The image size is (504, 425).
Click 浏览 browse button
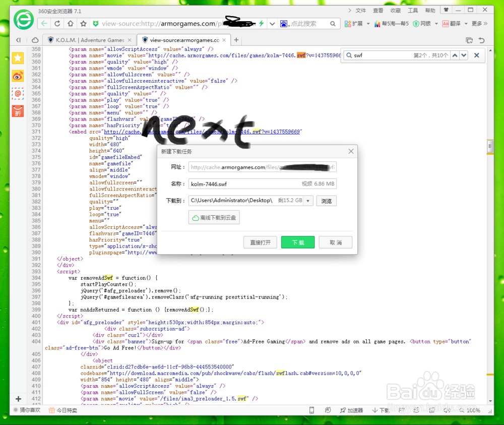(326, 201)
